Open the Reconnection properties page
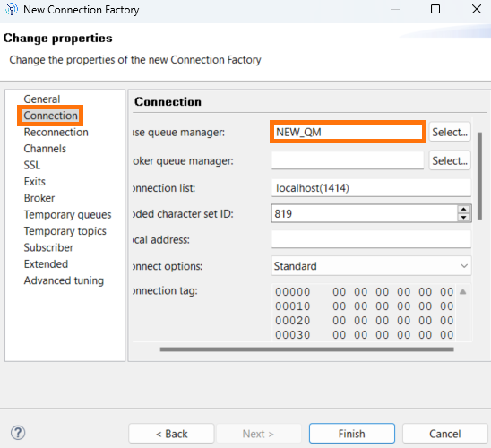Viewport: 491px width, 448px height. (56, 132)
